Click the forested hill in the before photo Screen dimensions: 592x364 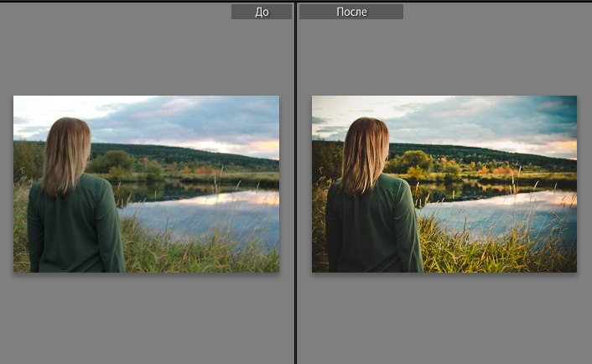(x=201, y=155)
